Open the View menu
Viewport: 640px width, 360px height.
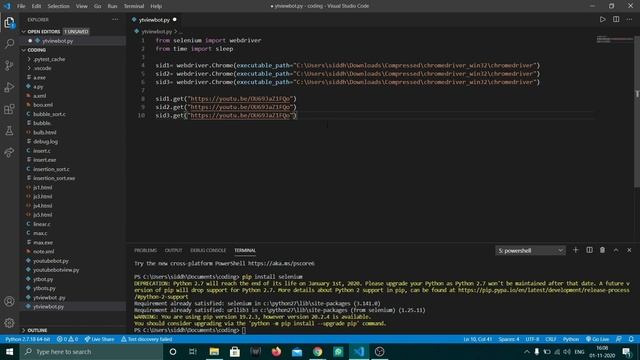[82, 6]
